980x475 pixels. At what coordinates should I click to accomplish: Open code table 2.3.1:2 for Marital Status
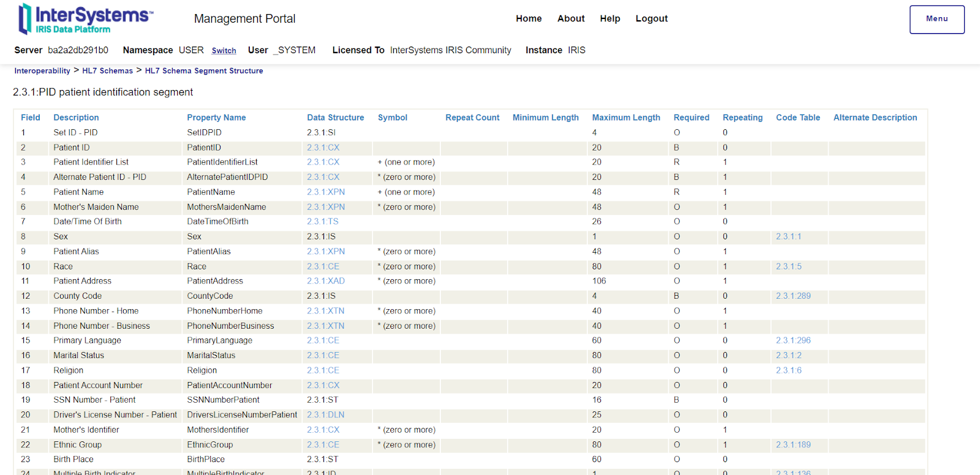coord(789,355)
